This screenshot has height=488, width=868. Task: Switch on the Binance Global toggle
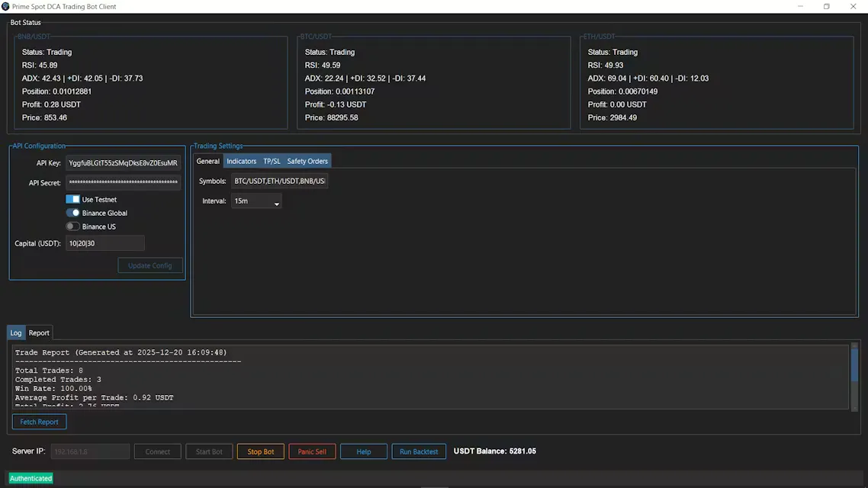point(72,213)
